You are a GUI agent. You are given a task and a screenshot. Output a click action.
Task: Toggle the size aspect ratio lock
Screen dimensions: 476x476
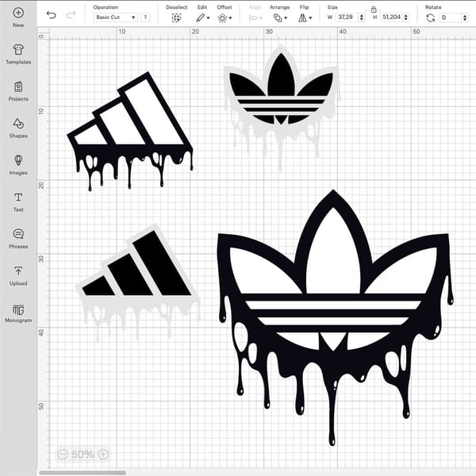pos(374,10)
